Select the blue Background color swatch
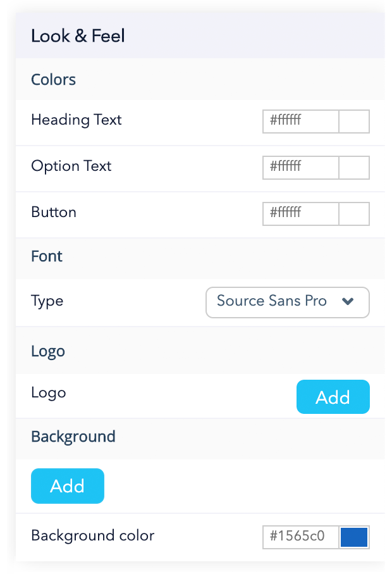This screenshot has height=574, width=392. pyautogui.click(x=354, y=537)
